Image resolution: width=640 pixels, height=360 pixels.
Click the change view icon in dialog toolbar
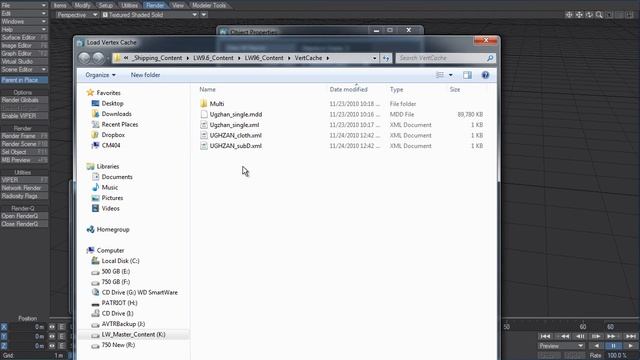point(440,75)
